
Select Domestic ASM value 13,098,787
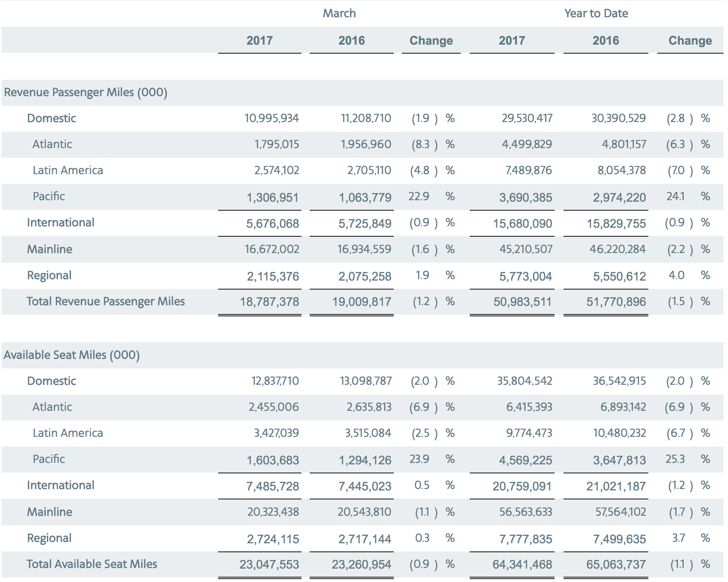[x=366, y=381]
